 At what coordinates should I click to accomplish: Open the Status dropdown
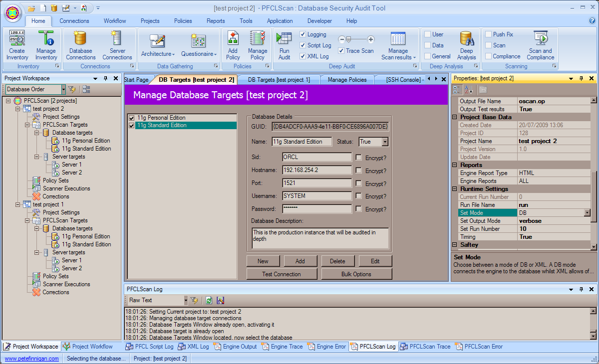[385, 142]
